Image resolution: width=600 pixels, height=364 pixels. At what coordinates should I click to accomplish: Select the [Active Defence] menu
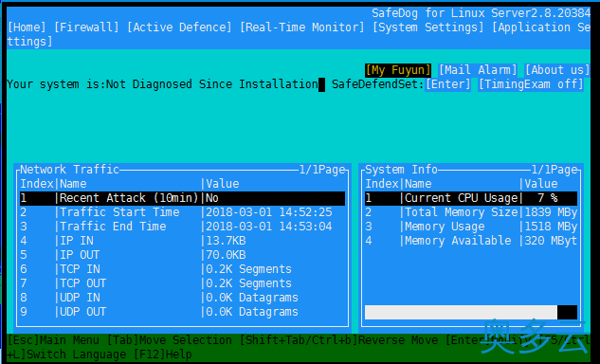point(179,27)
